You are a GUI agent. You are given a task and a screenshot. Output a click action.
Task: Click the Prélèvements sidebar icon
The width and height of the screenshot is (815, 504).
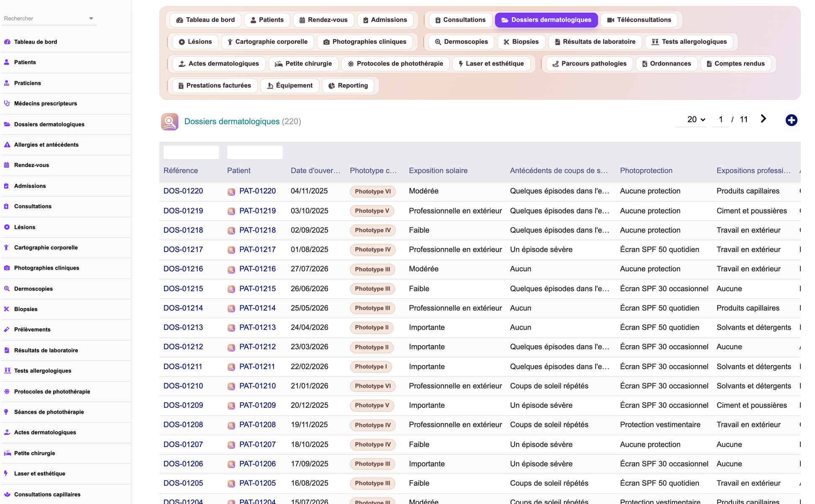tap(7, 329)
